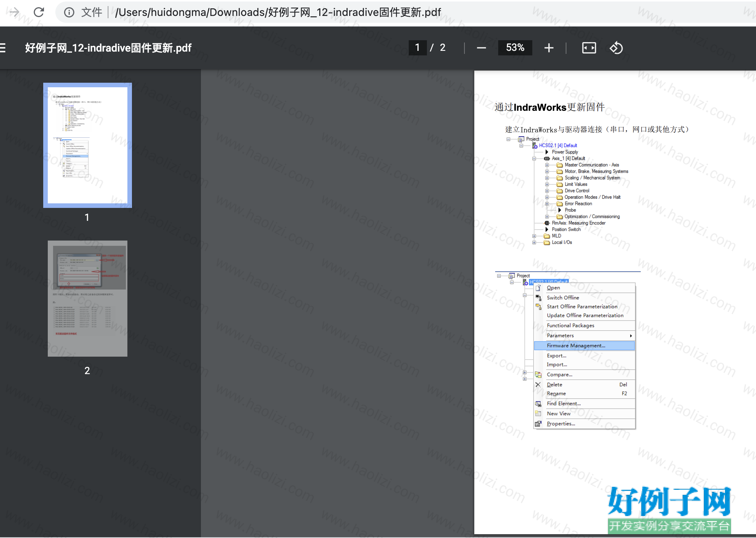Expand the Local I/Os folder node
Screen dimensions: 756x538
click(x=534, y=242)
